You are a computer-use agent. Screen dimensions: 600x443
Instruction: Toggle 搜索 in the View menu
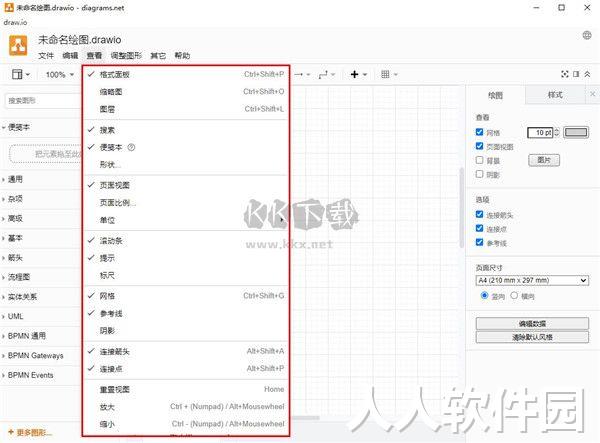click(x=186, y=130)
